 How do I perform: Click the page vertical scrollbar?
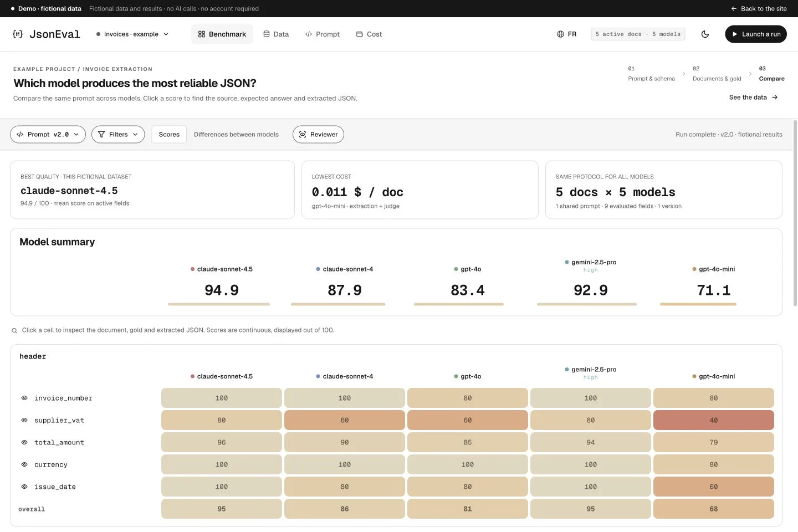795,213
